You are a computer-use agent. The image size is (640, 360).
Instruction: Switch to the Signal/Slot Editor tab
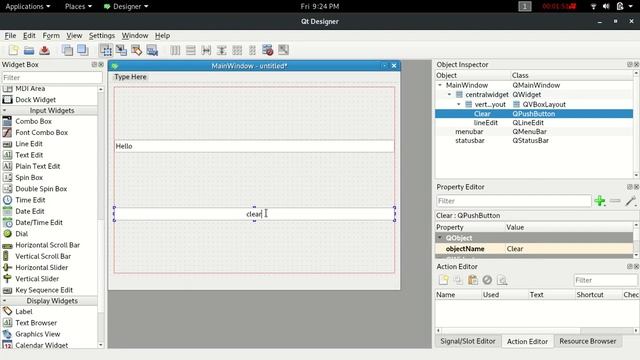[468, 341]
